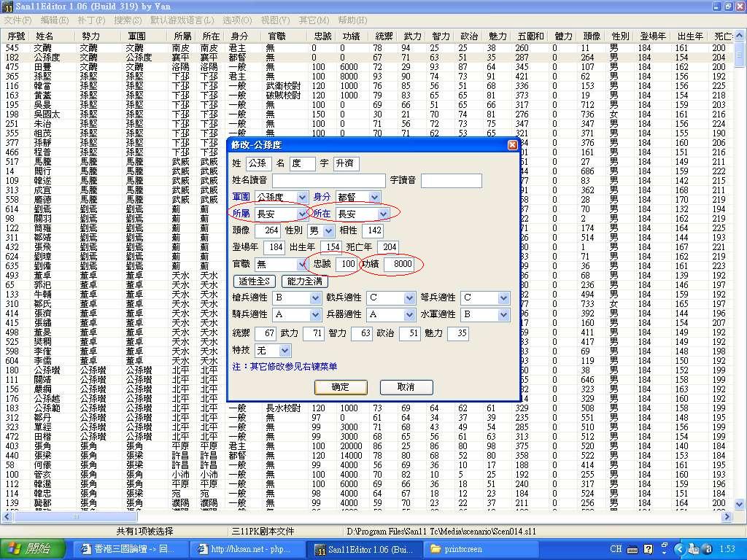Click the horizontal scrollbar right arrow
This screenshot has width=747, height=560.
[727, 516]
